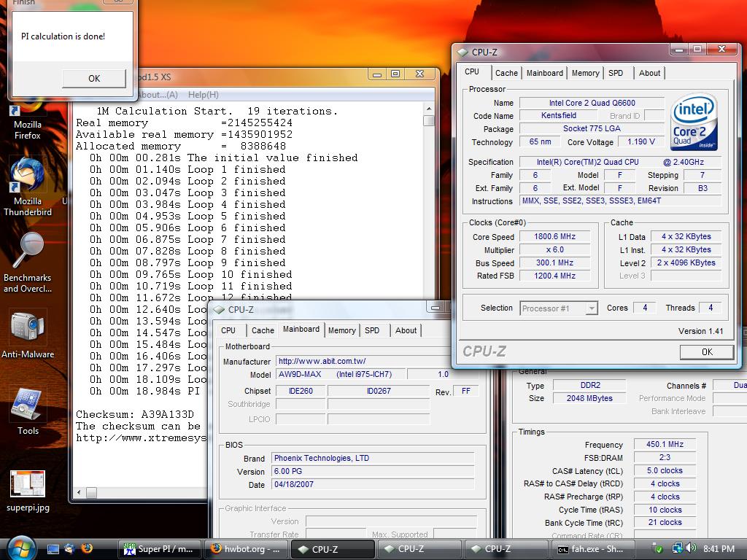Viewport: 747px width, 560px height.
Task: Click the Intel Core 2 Quad logo in CPU-Z
Action: coord(694,122)
